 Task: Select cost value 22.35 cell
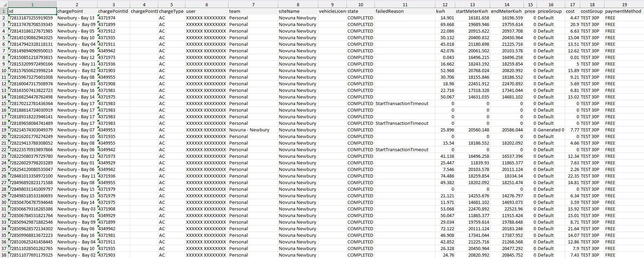pos(572,176)
